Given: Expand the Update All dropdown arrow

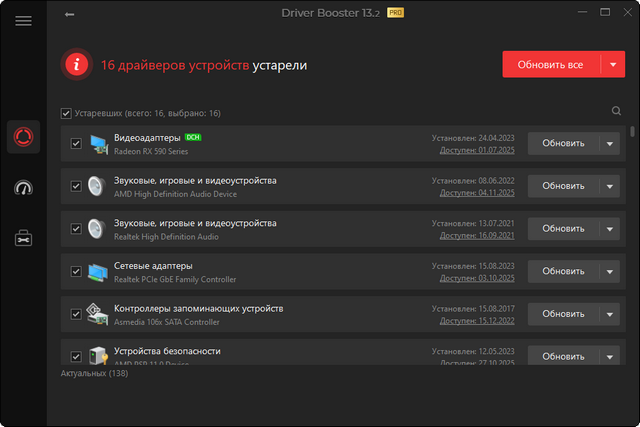Looking at the screenshot, I should click(x=613, y=64).
